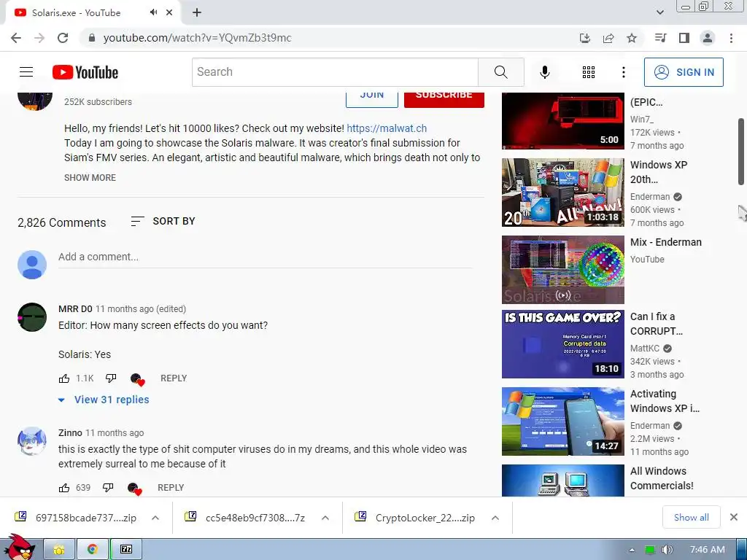Click the Add a comment field
The height and width of the screenshot is (560, 747).
point(265,257)
